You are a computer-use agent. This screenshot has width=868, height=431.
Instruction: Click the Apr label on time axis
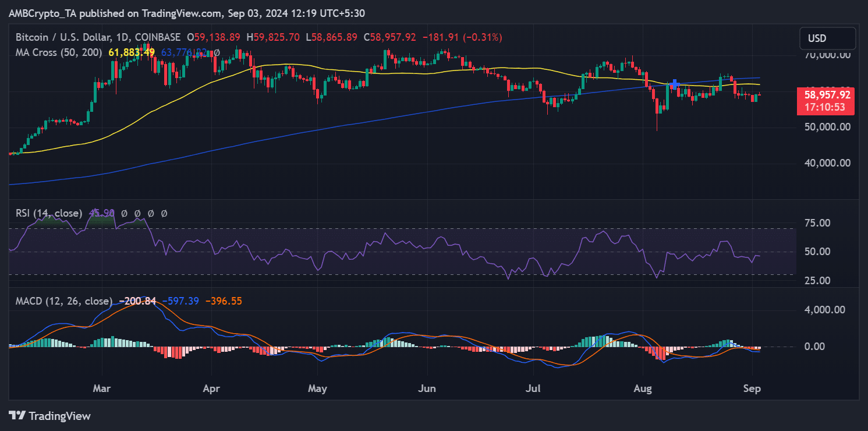(212, 388)
